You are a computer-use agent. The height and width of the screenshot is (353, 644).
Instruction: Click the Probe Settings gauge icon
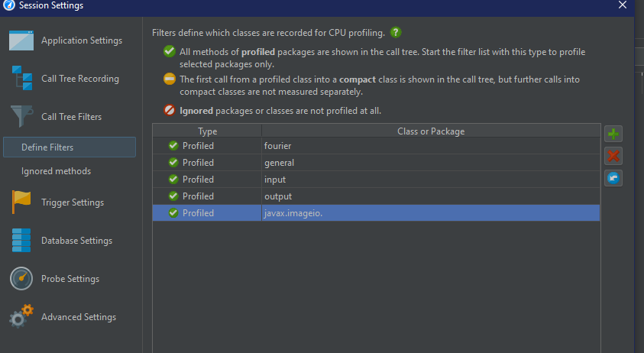21,279
